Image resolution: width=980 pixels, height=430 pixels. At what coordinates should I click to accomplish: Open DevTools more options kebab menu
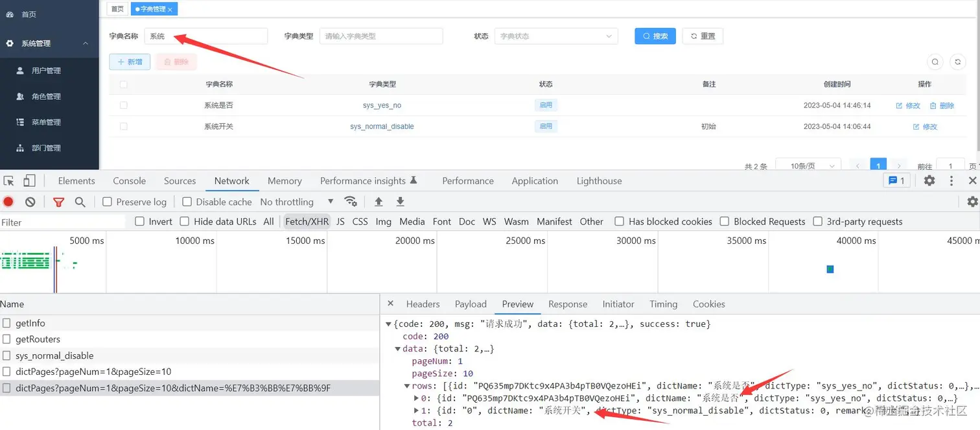(x=951, y=180)
